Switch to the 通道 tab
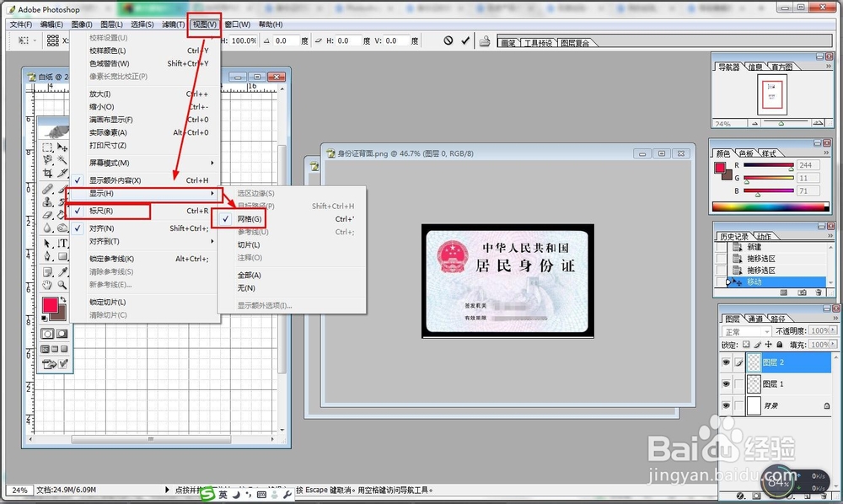Image resolution: width=843 pixels, height=504 pixels. click(754, 319)
